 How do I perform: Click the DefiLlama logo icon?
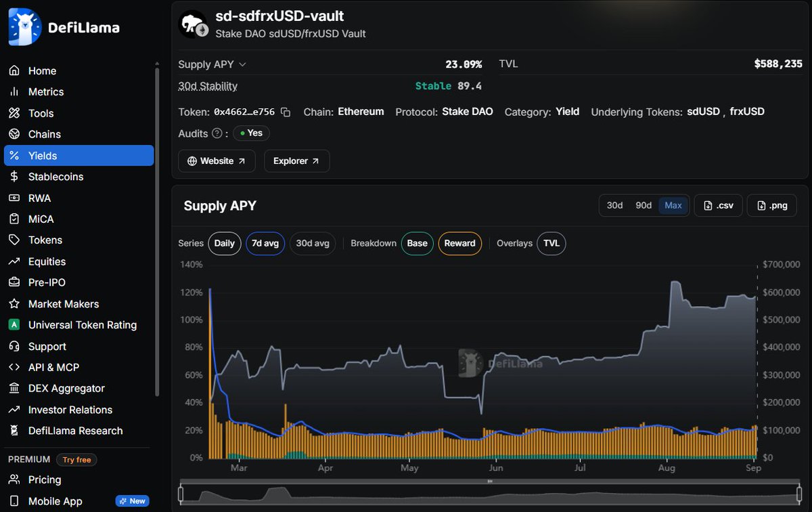(24, 27)
